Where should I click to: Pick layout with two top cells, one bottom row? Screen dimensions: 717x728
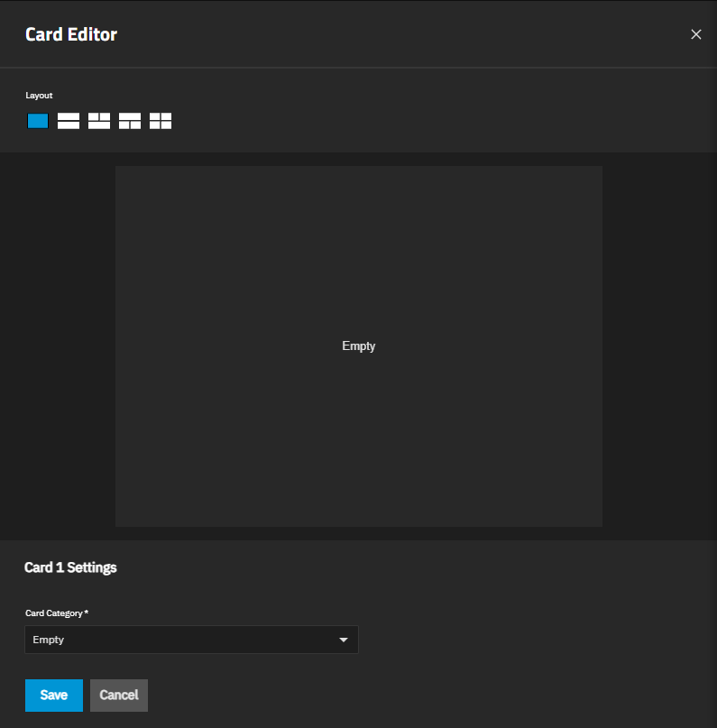pyautogui.click(x=99, y=121)
